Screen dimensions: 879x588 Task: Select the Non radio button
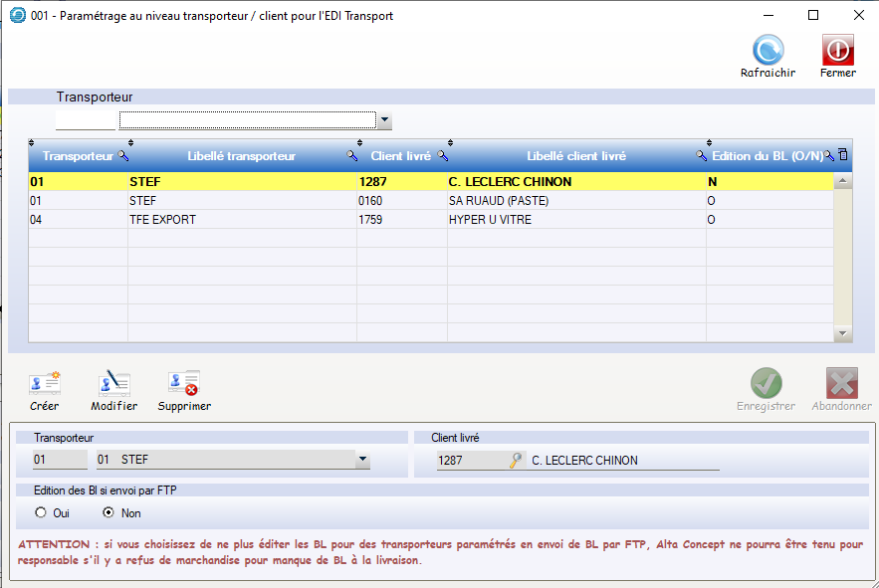tap(110, 513)
